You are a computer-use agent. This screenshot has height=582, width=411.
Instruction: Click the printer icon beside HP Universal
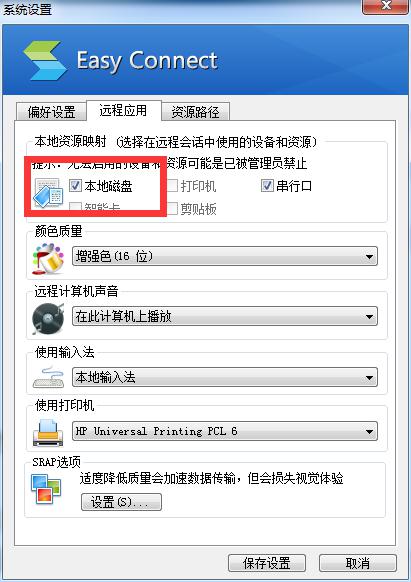click(x=48, y=433)
